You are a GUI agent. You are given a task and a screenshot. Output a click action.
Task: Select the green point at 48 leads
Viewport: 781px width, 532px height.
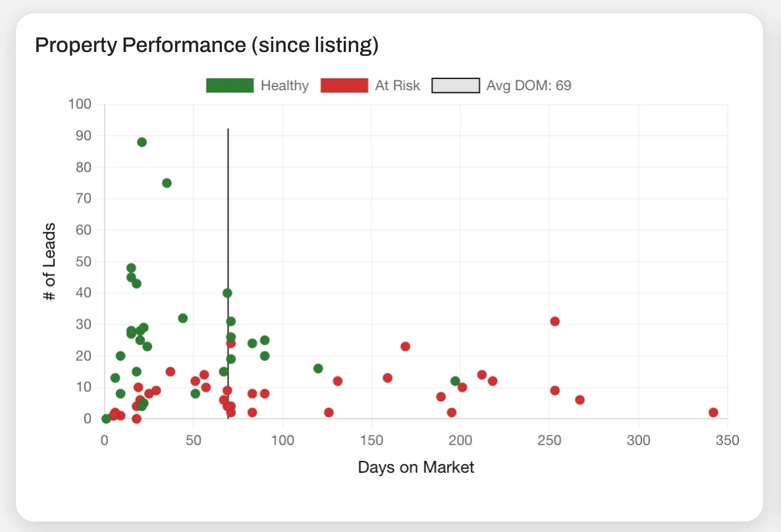coord(130,268)
